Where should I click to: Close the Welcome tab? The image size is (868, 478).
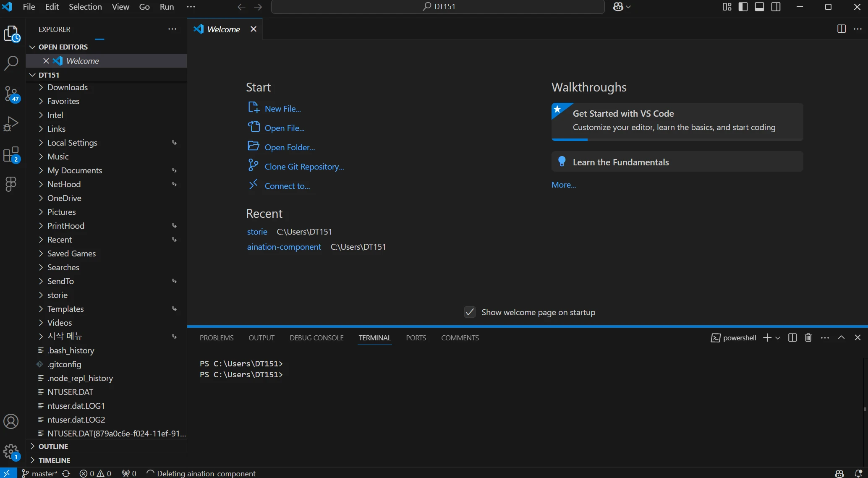click(253, 29)
